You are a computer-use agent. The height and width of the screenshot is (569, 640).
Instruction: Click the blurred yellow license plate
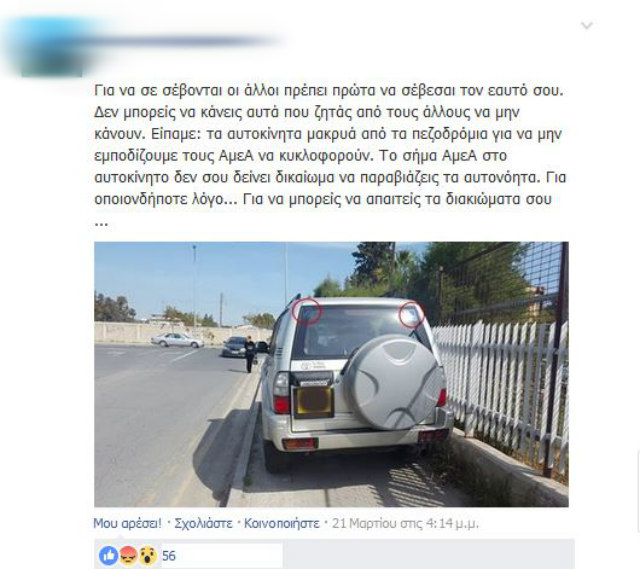click(314, 401)
